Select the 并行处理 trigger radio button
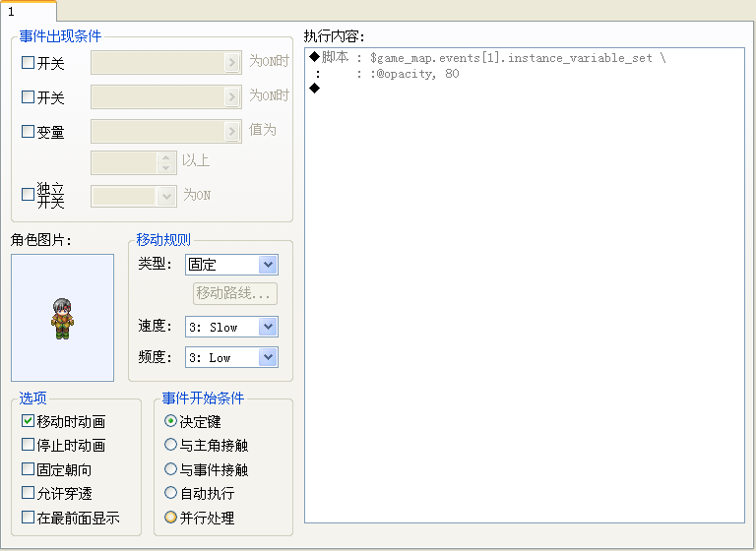This screenshot has width=756, height=551. (x=170, y=518)
